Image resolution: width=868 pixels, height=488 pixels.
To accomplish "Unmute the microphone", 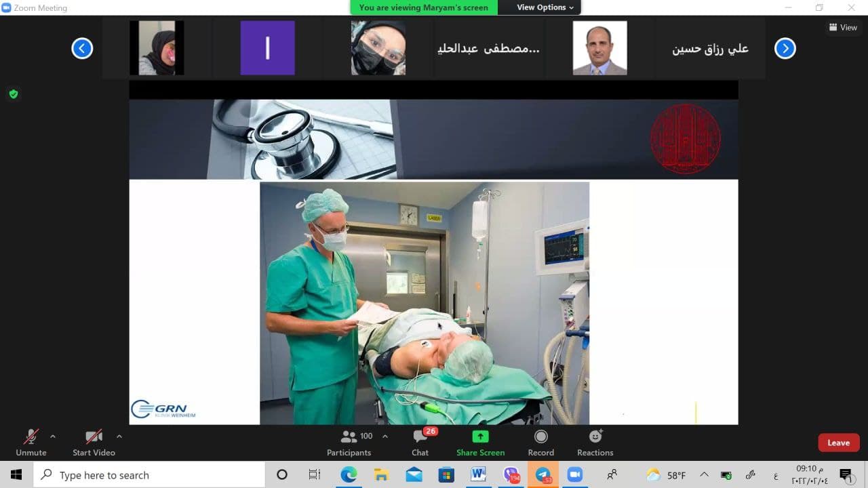I will [x=31, y=443].
